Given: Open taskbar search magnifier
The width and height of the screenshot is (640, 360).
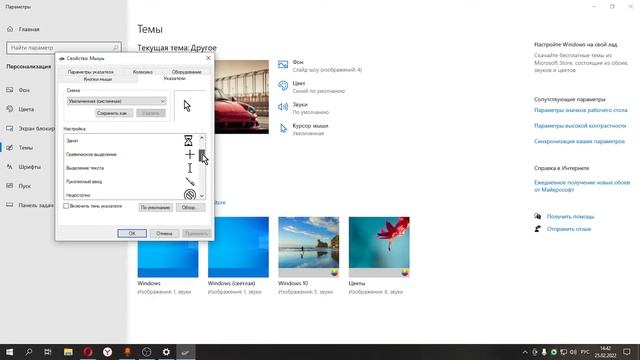Looking at the screenshot, I should tap(29, 352).
